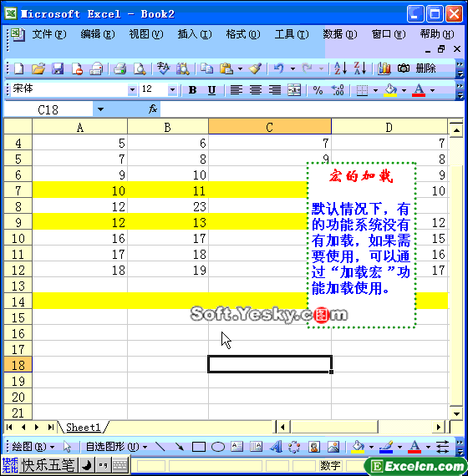Align text left

coord(237,90)
